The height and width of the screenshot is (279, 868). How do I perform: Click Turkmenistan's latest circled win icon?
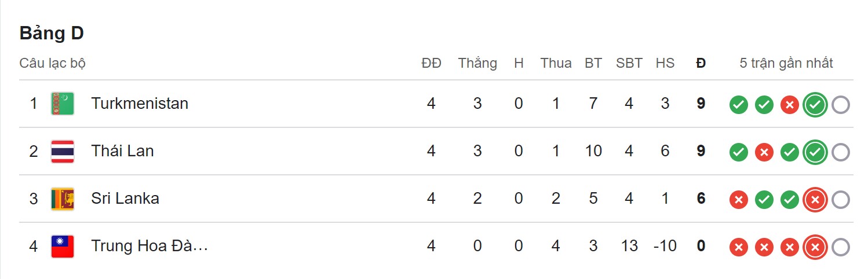tap(815, 105)
